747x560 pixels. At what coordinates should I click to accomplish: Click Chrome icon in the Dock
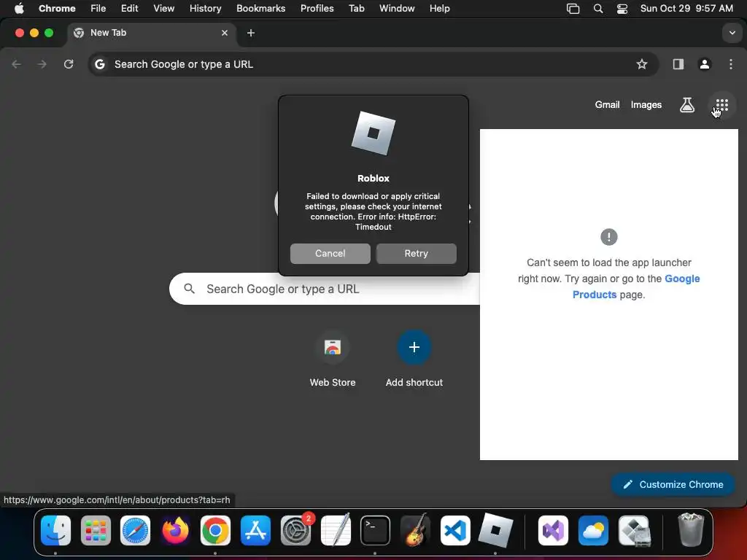coord(215,530)
